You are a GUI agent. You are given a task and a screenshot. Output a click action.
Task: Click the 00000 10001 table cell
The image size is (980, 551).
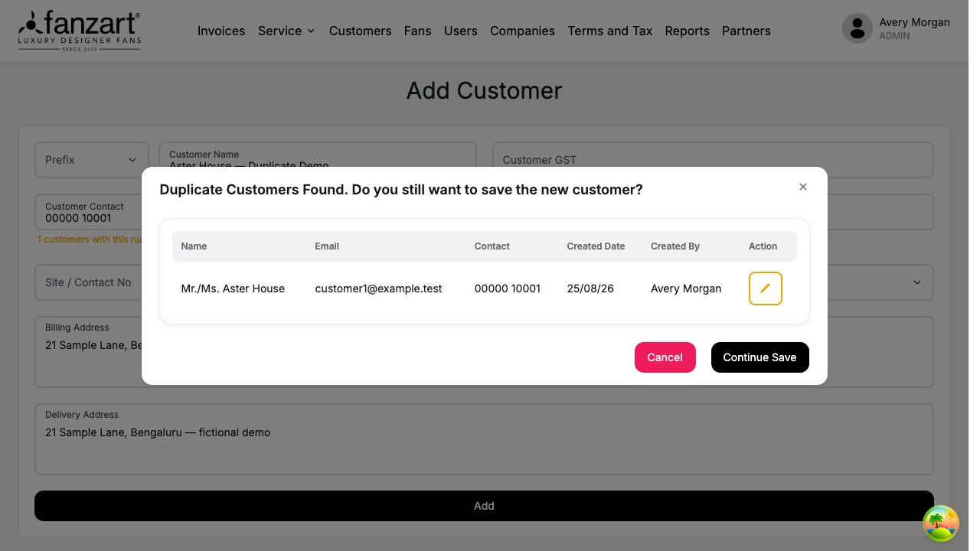tap(508, 289)
